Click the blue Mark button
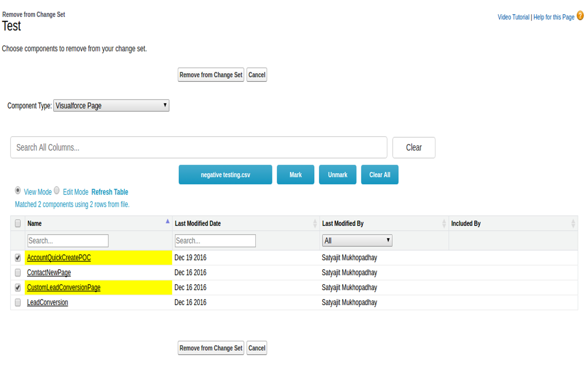This screenshot has height=368, width=588. [x=296, y=175]
